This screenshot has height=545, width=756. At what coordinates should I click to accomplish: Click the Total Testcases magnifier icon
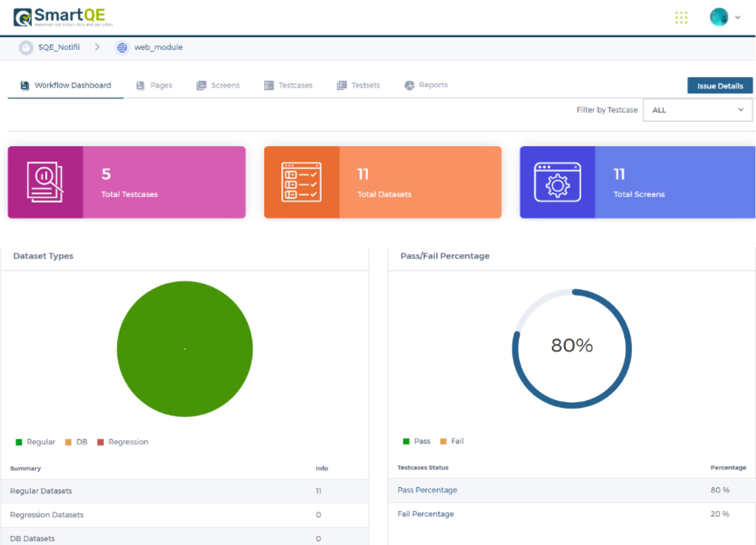click(x=45, y=182)
